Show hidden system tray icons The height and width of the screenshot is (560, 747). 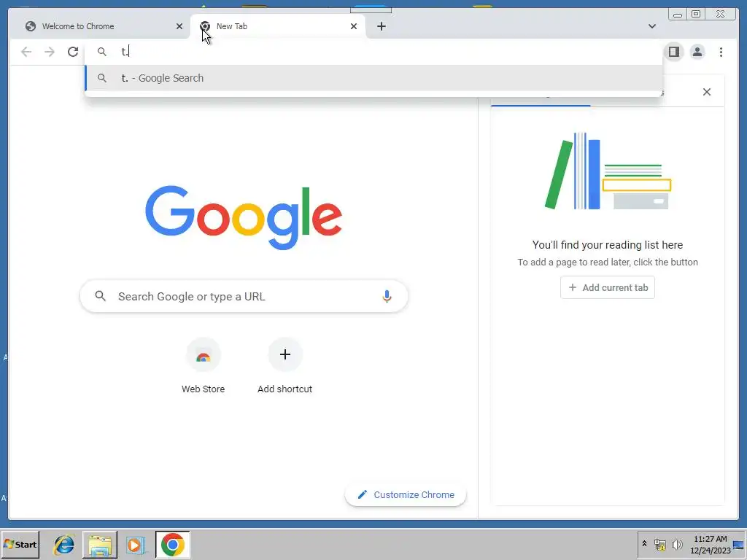click(644, 544)
